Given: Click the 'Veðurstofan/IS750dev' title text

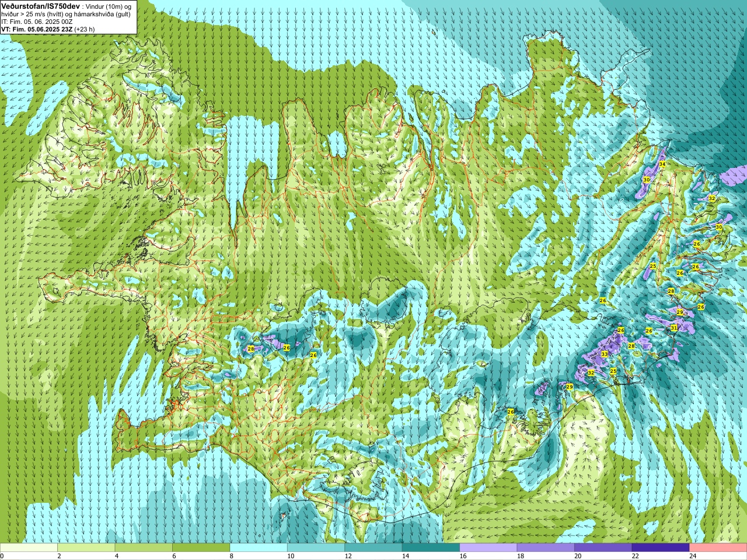Looking at the screenshot, I should click(40, 6).
